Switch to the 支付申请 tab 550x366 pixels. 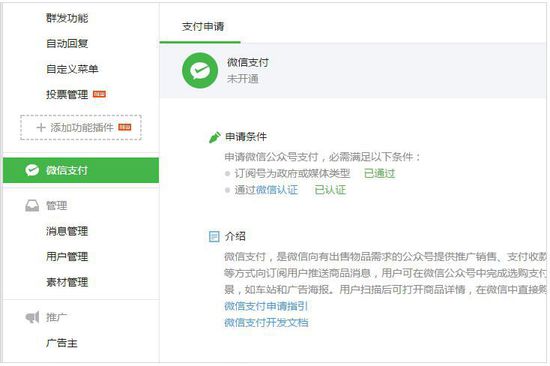(x=203, y=27)
